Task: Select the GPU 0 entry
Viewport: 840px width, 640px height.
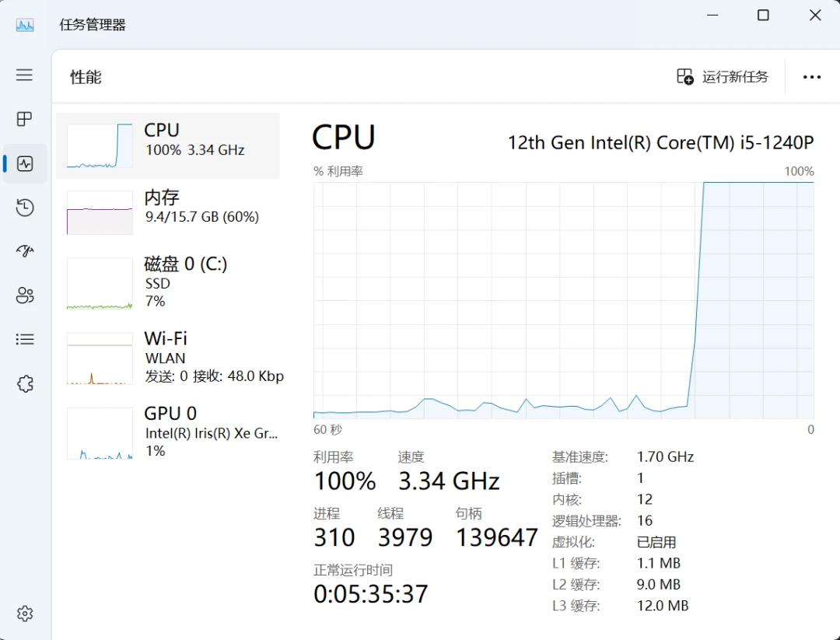Action: (x=168, y=432)
